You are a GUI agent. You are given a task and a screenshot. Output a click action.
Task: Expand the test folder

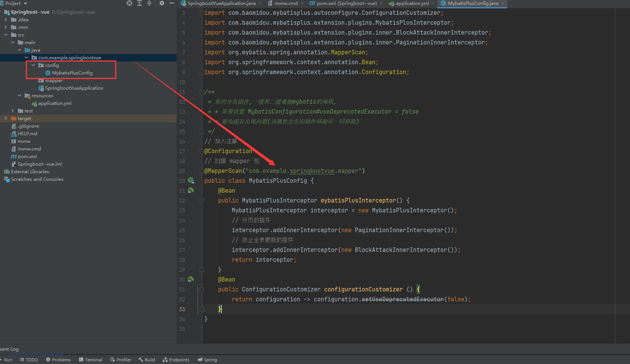click(13, 111)
